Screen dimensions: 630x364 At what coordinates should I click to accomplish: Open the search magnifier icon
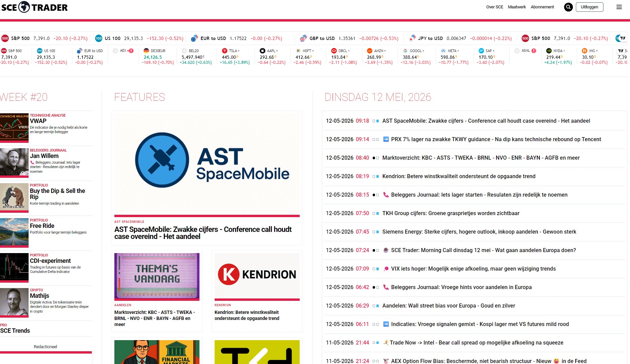pyautogui.click(x=568, y=7)
